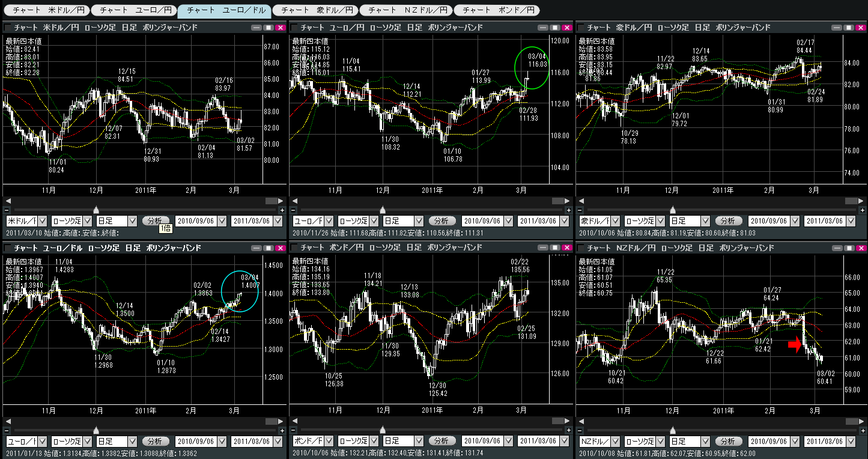Click horizontal scrollbar thumb under ユーロ/ドル chart
Screen dimensions: 868x459
pyautogui.click(x=272, y=421)
